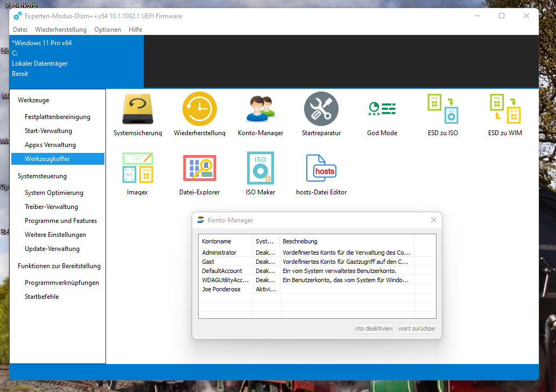Sort by the Beschreibung column header

pos(347,241)
